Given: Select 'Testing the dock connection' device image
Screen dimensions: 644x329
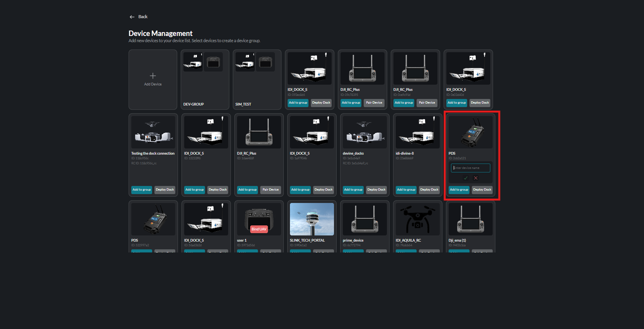Looking at the screenshot, I should click(153, 132).
